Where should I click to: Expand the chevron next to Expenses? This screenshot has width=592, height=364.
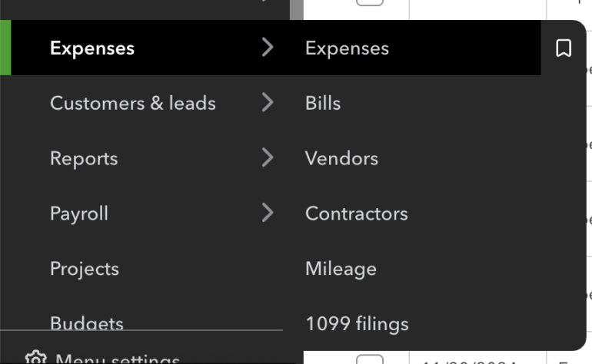267,48
